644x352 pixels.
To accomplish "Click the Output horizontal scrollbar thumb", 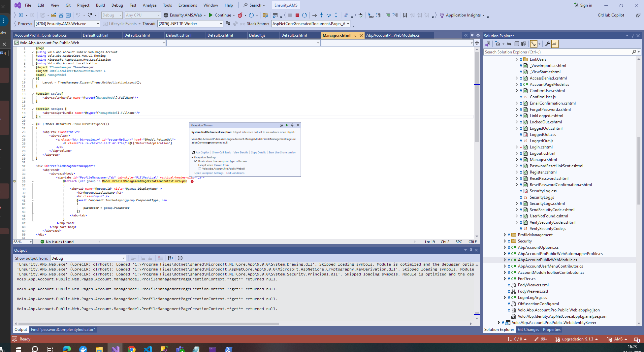I will [148, 324].
